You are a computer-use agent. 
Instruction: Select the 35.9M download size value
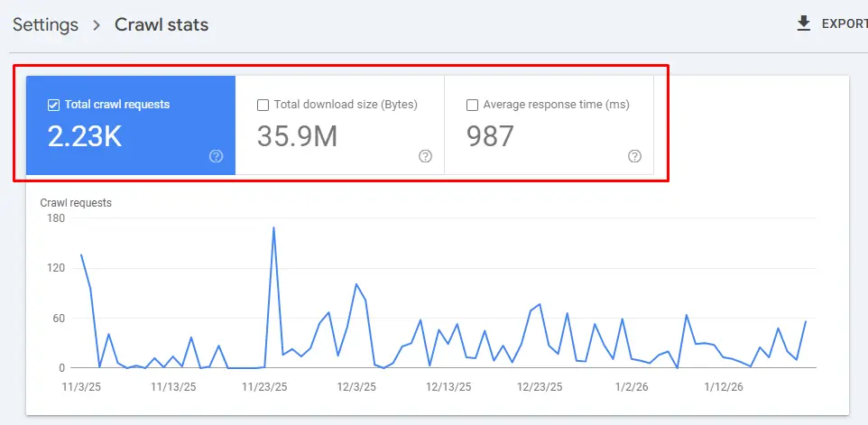tap(297, 136)
